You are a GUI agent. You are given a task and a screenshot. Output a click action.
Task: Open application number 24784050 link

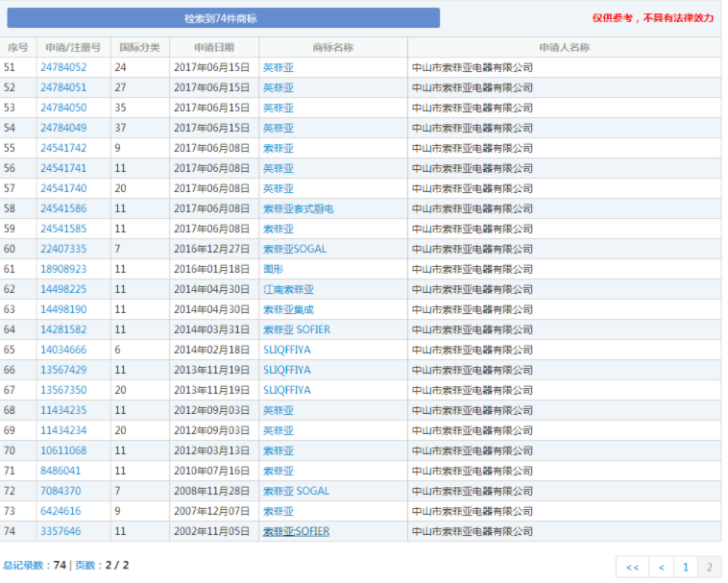(63, 108)
